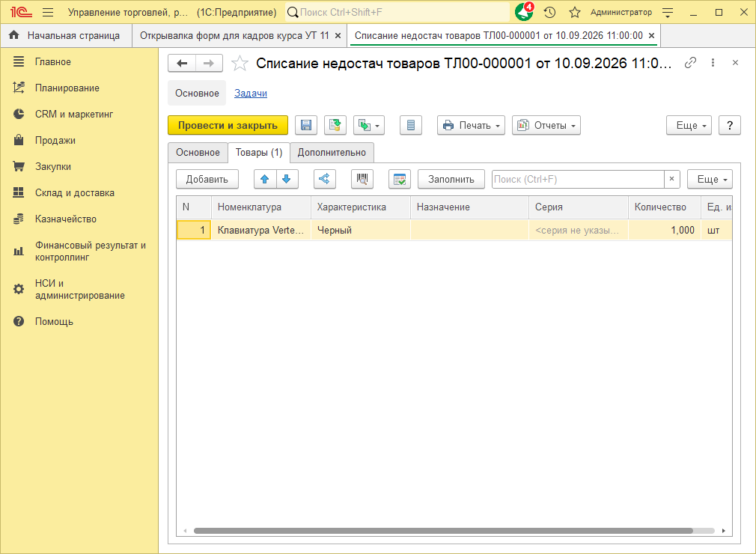
Task: Click the post document icon
Action: point(335,125)
